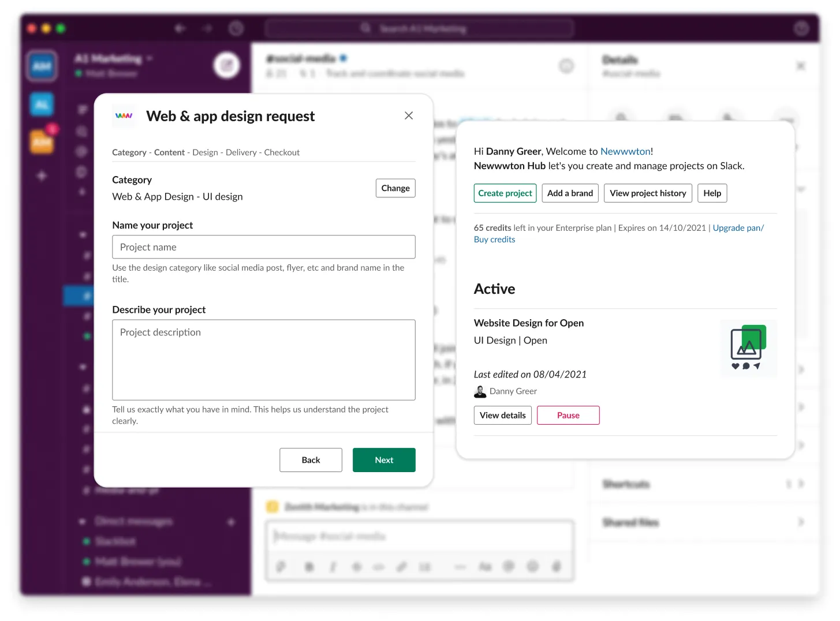Click View details for Website Design project
840x621 pixels.
click(x=503, y=416)
